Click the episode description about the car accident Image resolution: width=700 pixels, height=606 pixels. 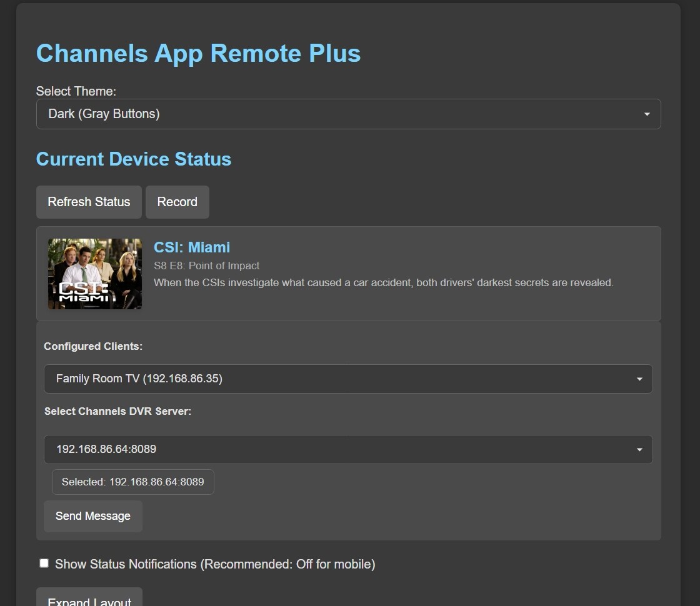(383, 282)
